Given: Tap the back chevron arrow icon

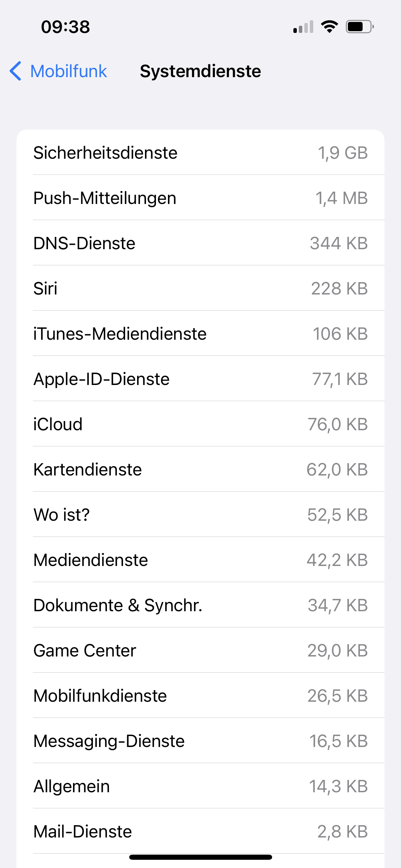Looking at the screenshot, I should pos(16,71).
